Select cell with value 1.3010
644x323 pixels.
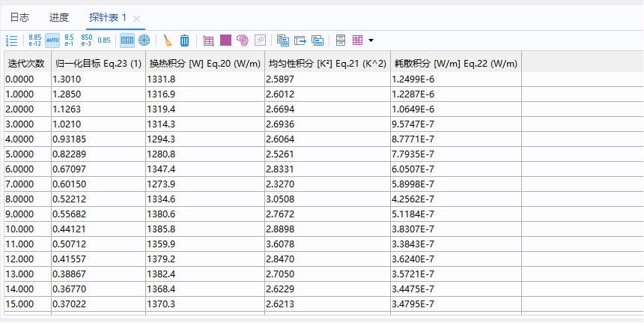tap(99, 79)
